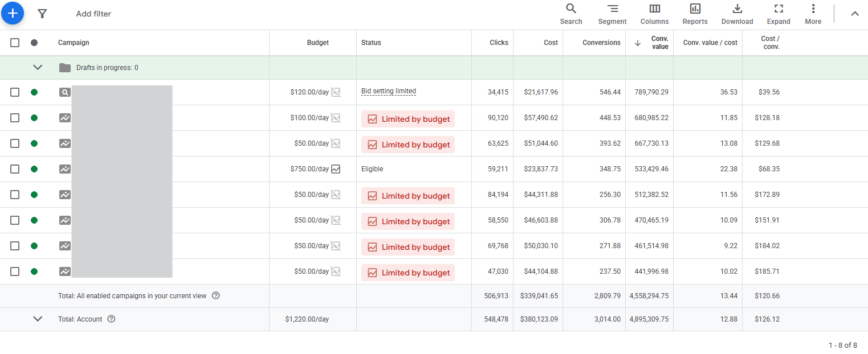Sort by the Clicks column header
868x354 pixels.
coord(499,43)
